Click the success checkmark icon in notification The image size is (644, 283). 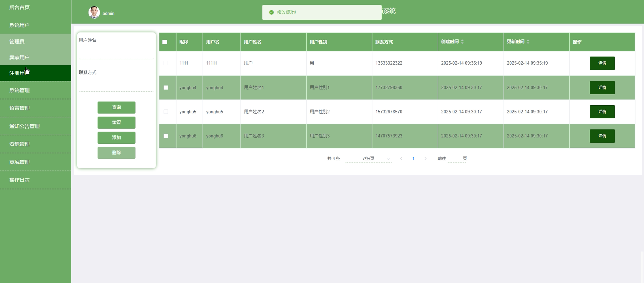[271, 12]
